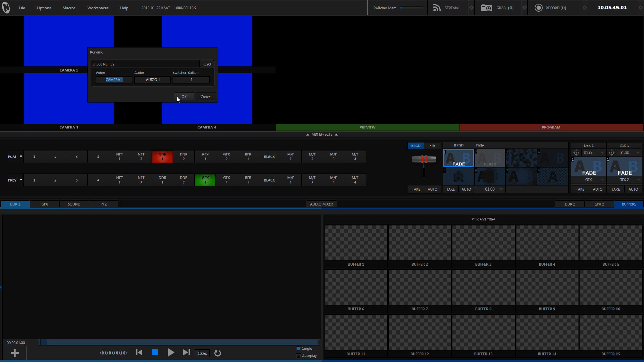Click the Grab camera snapshot icon

pos(486,8)
